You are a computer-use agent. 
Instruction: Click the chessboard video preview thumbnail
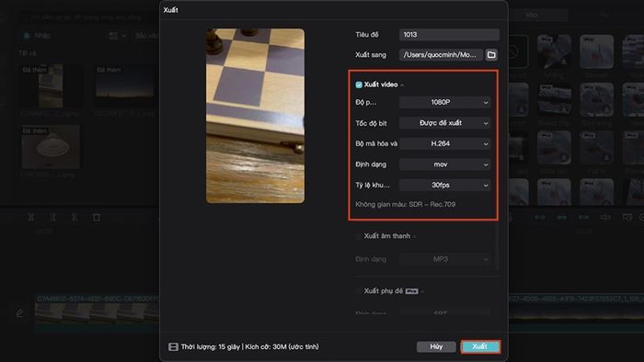point(256,116)
